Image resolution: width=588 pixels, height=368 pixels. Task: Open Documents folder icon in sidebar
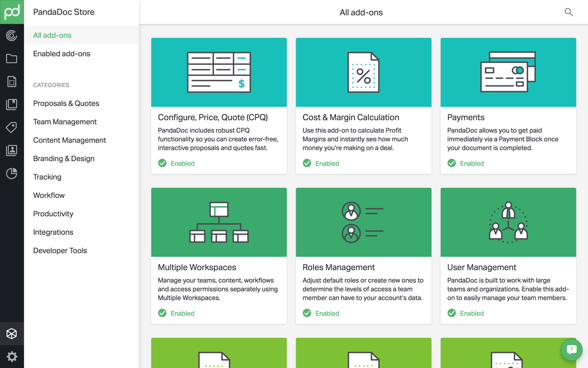[12, 58]
